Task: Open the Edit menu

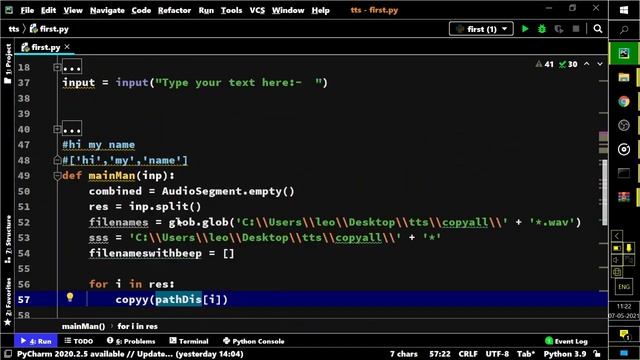Action: pos(48,10)
